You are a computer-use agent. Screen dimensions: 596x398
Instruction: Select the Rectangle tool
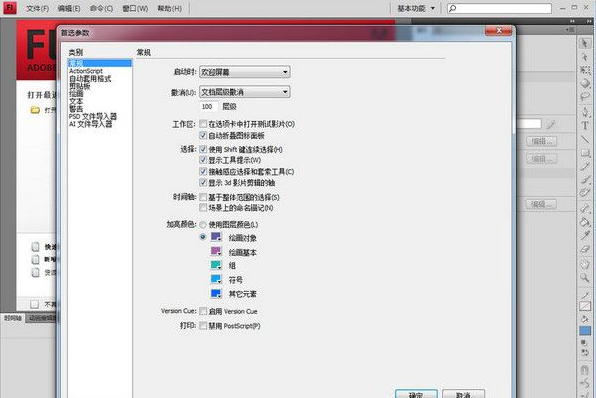pyautogui.click(x=585, y=153)
